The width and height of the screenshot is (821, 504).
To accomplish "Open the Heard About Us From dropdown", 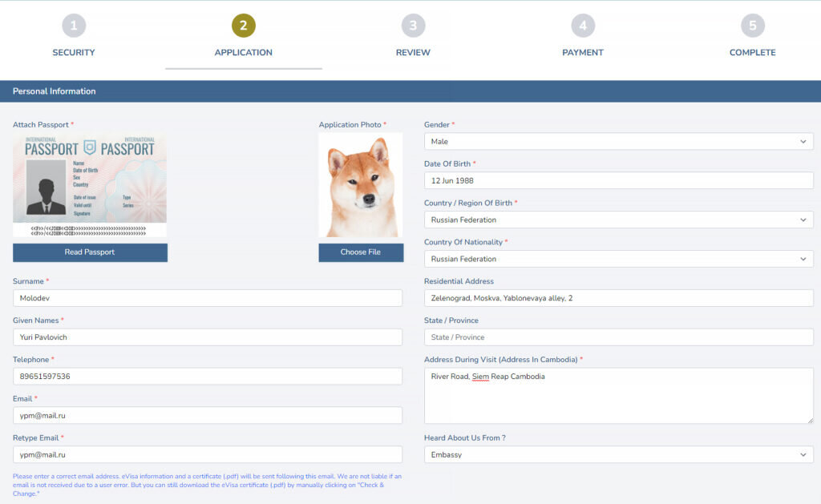I will pos(618,455).
